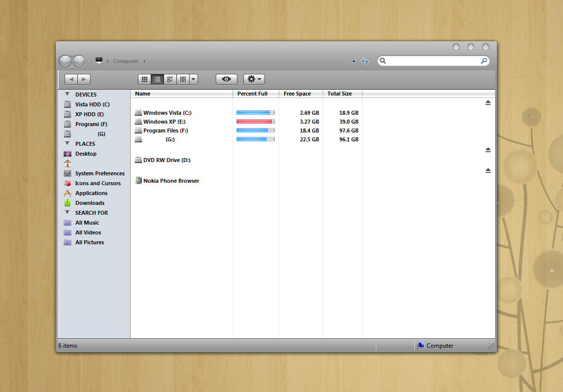Click the Desktop icon in sidebar
This screenshot has height=392, width=563.
pos(67,154)
